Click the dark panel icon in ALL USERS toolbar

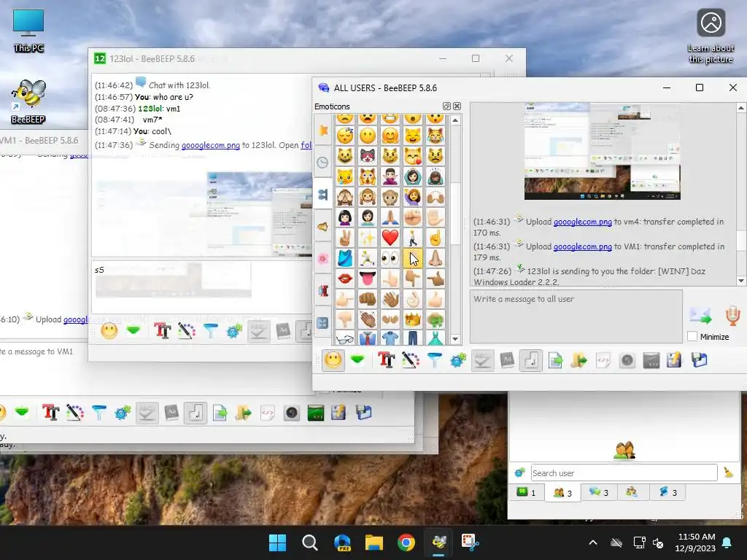tap(651, 360)
